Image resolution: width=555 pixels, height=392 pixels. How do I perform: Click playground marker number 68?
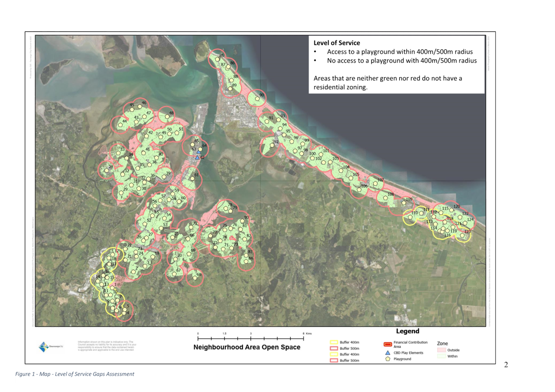click(x=195, y=278)
